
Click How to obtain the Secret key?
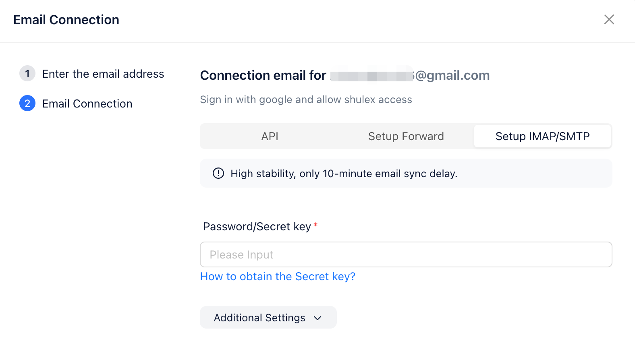[x=278, y=277]
